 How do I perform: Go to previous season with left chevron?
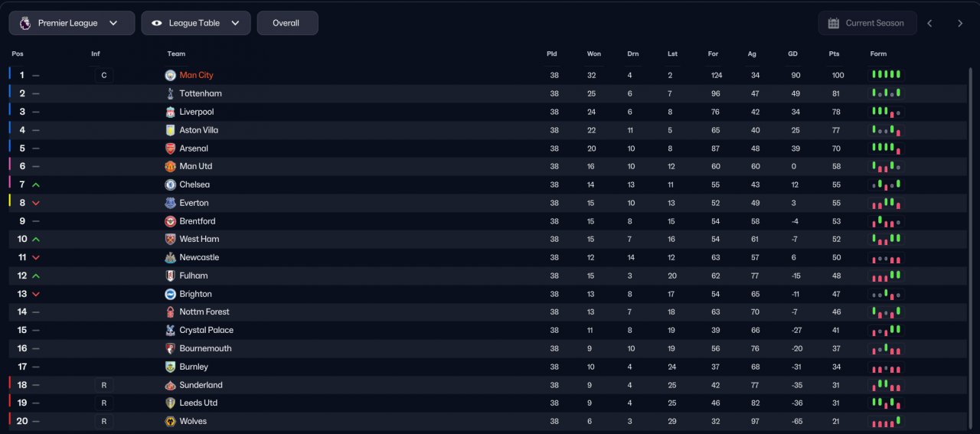[x=929, y=23]
